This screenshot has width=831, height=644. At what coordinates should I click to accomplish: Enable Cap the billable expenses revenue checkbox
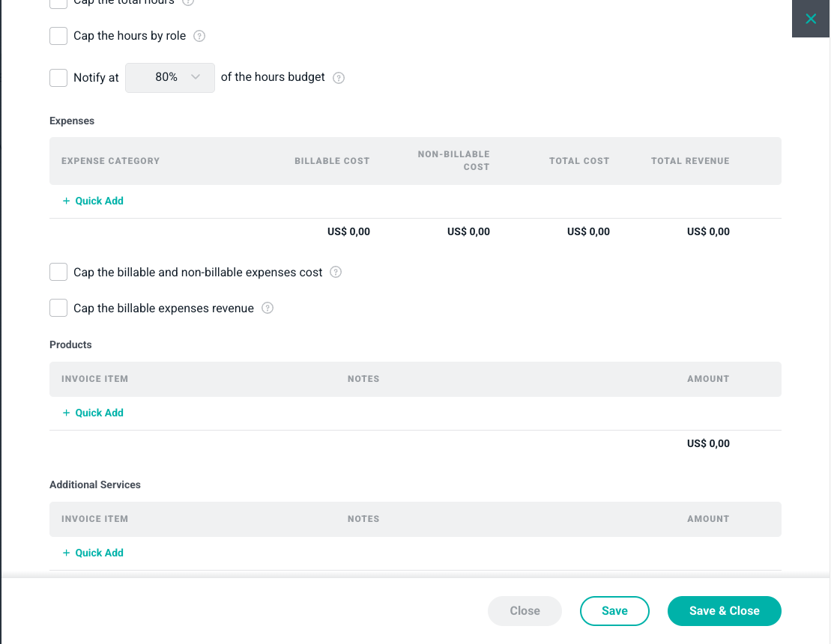pos(58,309)
